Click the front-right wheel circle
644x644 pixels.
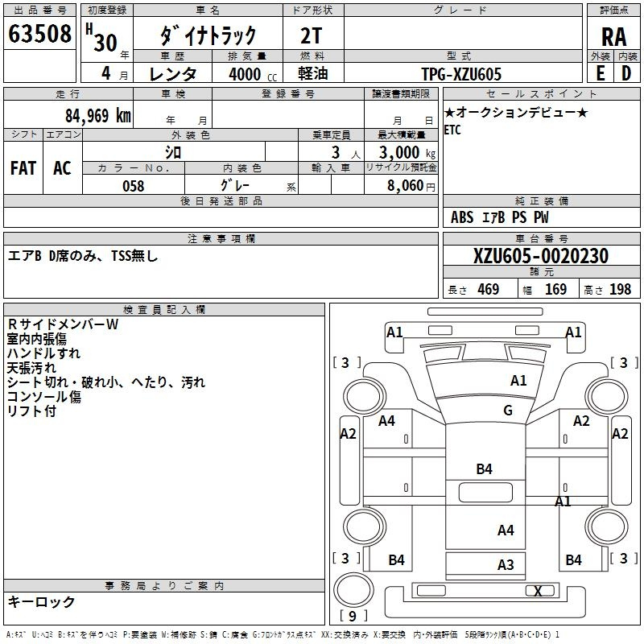click(x=607, y=397)
